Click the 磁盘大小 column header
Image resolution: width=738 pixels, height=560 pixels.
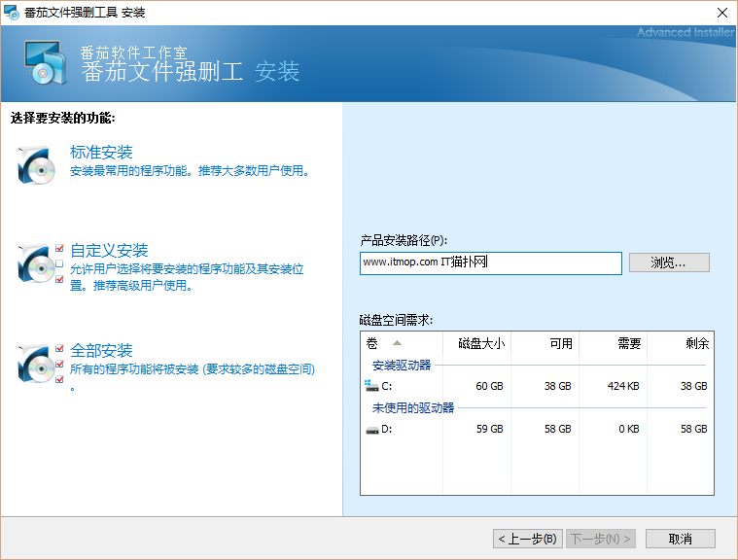(x=476, y=343)
